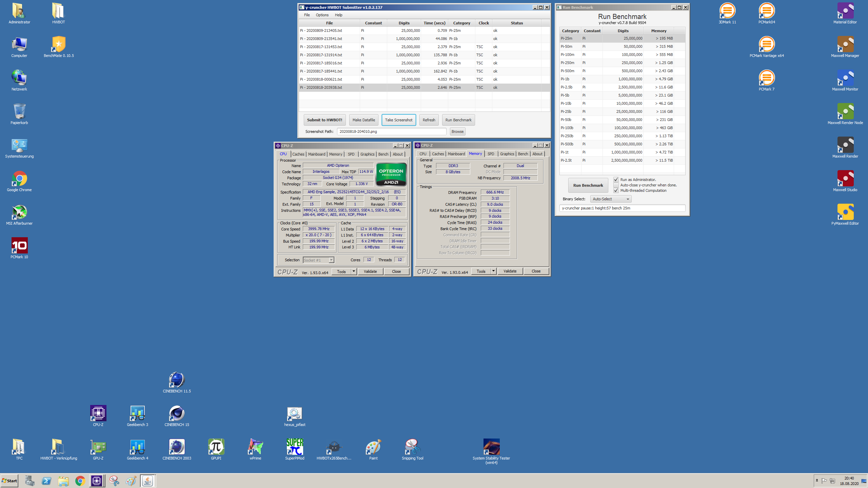Click the Screenshot Path input field
Image resolution: width=868 pixels, height=488 pixels.
(392, 131)
